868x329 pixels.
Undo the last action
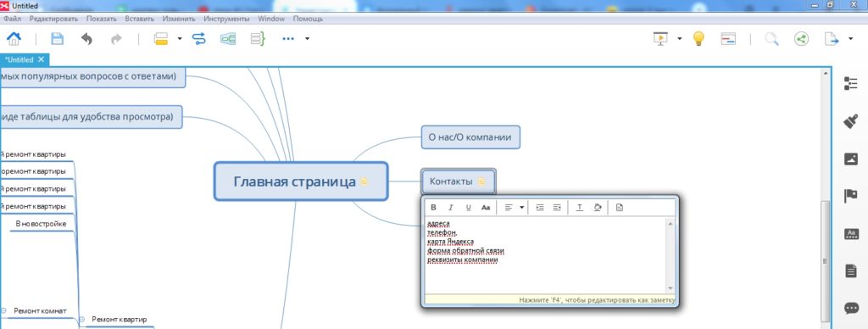(87, 39)
